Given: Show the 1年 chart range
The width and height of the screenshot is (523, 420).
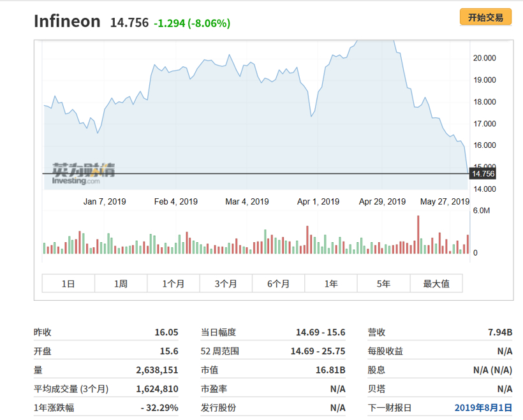Looking at the screenshot, I should pos(331,284).
